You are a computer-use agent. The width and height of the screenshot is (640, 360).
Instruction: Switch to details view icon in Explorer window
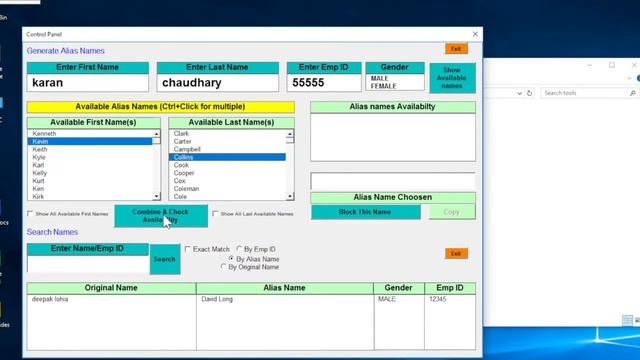pyautogui.click(x=627, y=320)
